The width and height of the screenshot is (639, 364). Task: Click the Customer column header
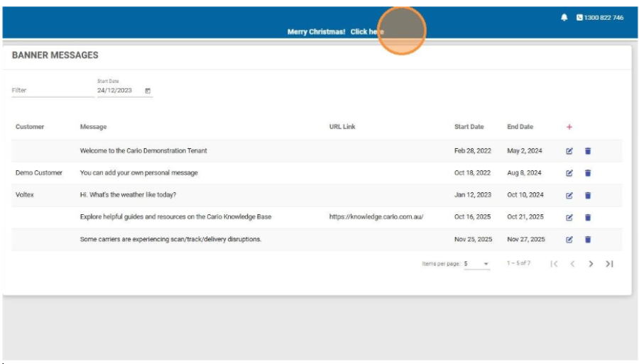[x=30, y=127]
